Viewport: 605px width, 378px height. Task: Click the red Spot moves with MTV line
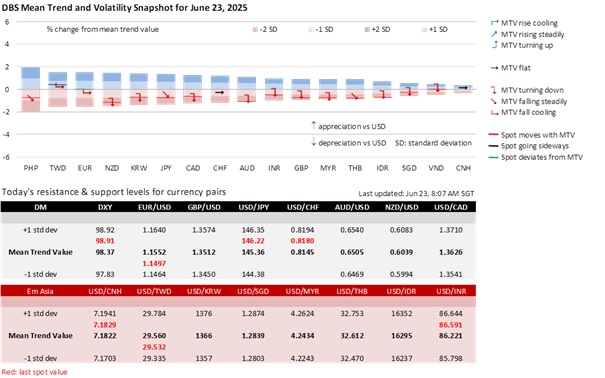point(493,135)
